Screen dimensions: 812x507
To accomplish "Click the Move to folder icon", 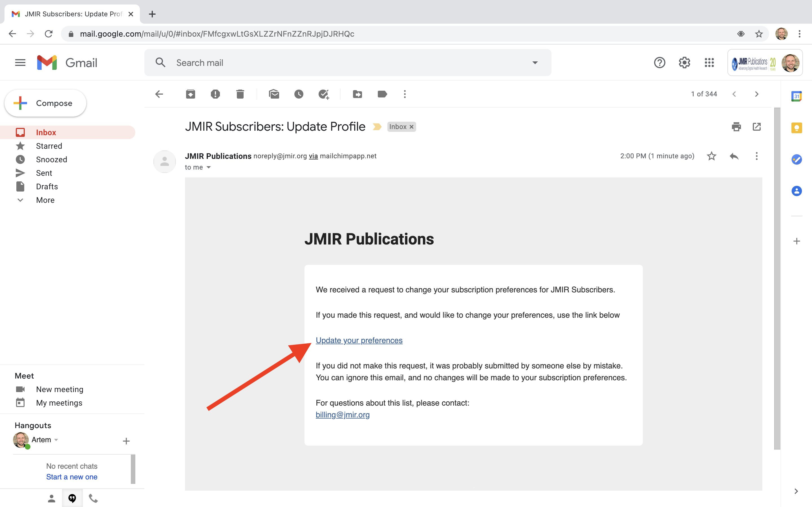I will click(357, 94).
